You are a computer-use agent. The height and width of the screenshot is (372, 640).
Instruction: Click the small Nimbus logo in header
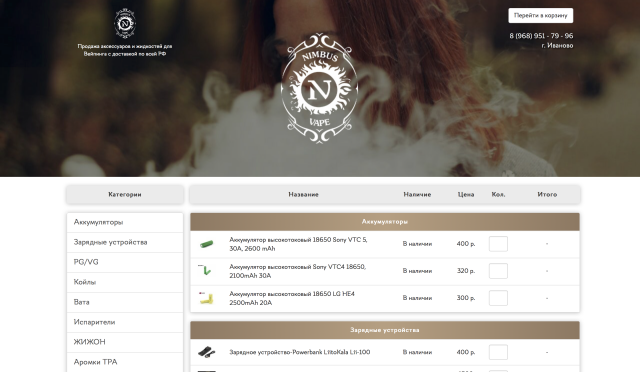click(125, 23)
